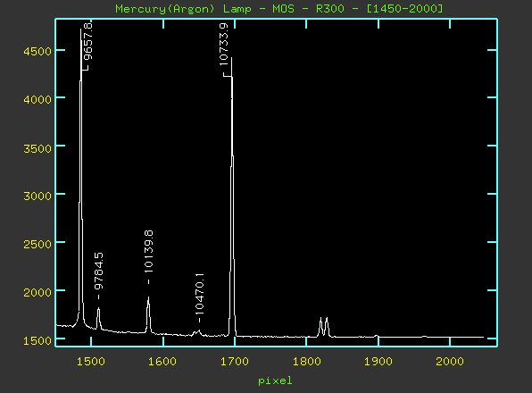Click the 2500 y-axis tick label
Viewport: 532px width, 393px height.
[37, 244]
